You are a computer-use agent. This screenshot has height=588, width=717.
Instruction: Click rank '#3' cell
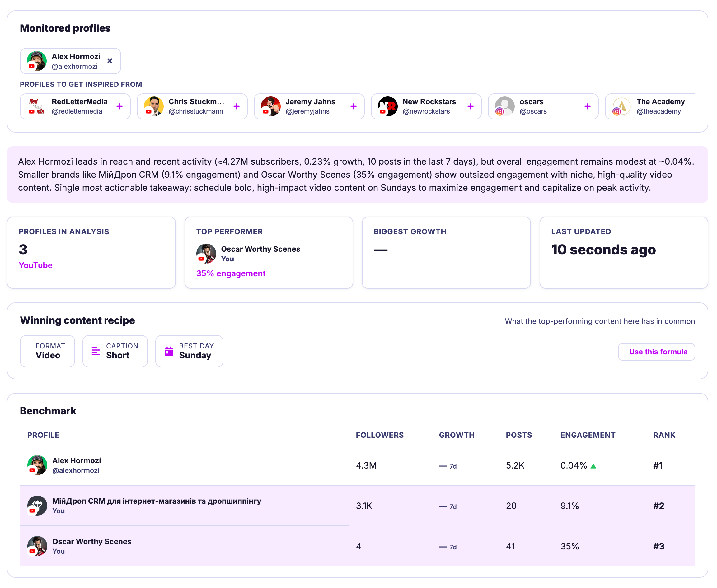click(659, 546)
